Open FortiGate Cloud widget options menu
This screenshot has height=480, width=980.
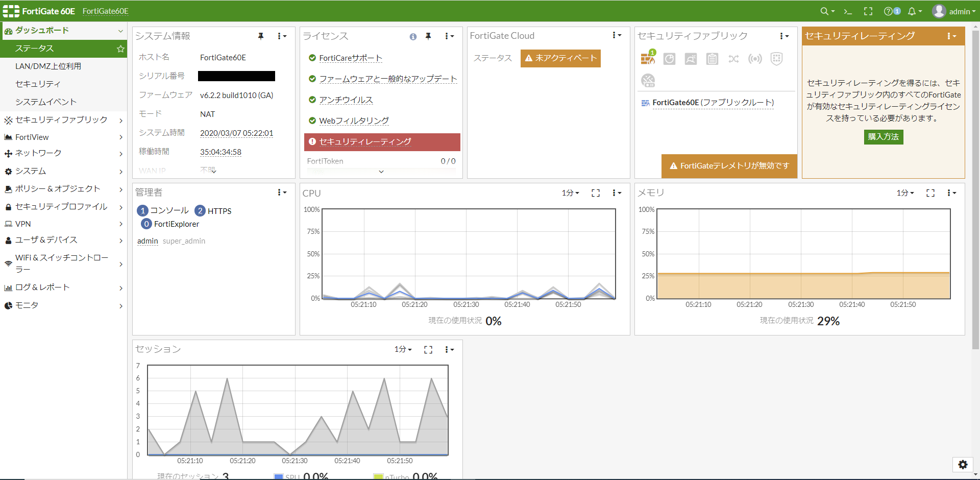[x=617, y=35]
